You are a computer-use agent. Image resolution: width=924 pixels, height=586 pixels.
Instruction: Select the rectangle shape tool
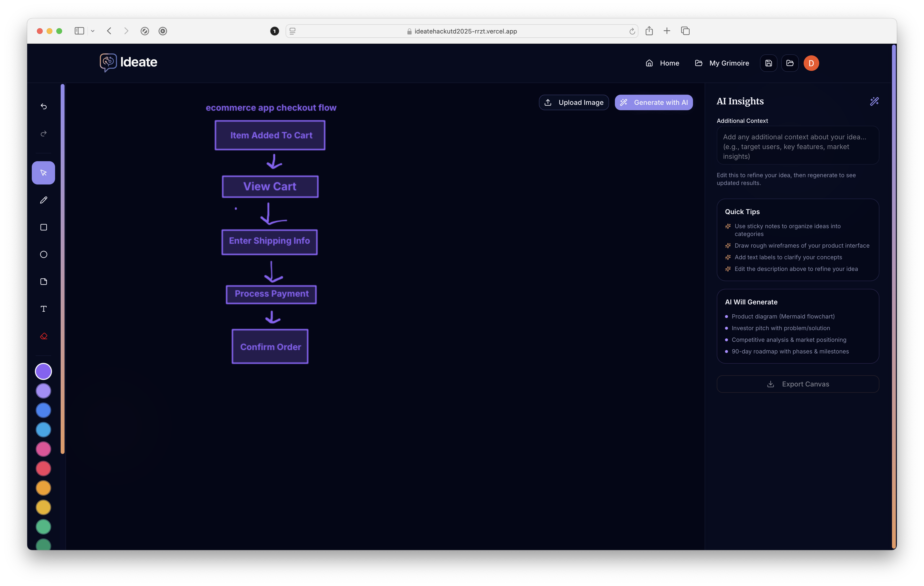[44, 227]
